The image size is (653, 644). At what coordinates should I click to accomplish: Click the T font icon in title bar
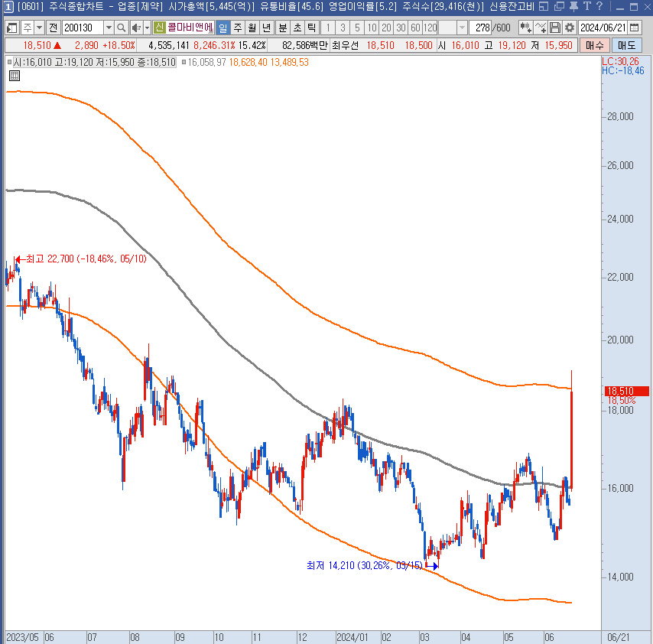coord(586,6)
